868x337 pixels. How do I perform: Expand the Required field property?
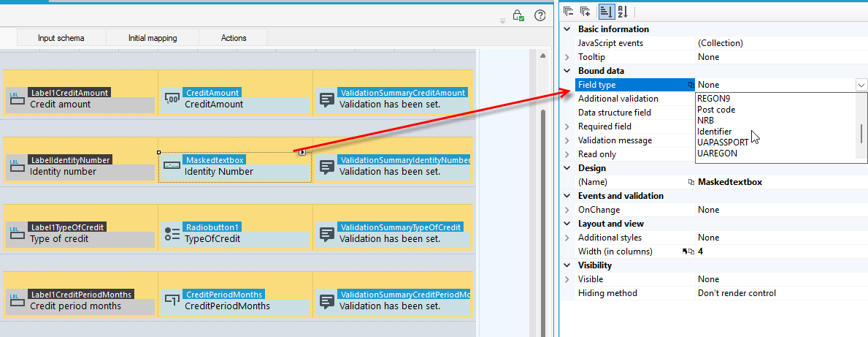(566, 126)
